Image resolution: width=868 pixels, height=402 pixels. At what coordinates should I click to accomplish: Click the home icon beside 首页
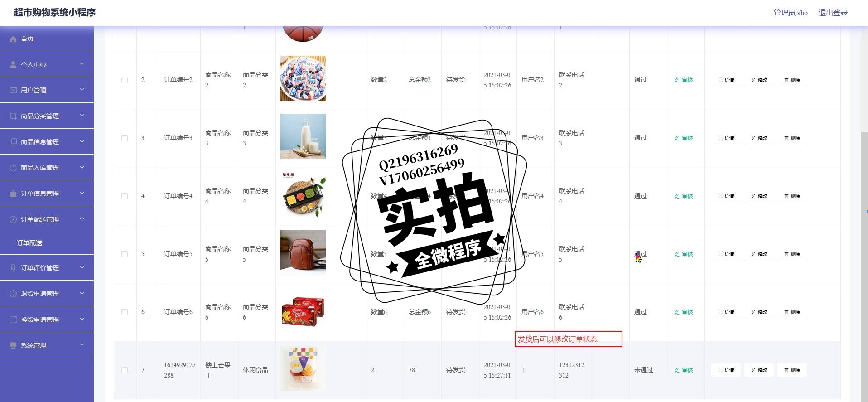(13, 39)
